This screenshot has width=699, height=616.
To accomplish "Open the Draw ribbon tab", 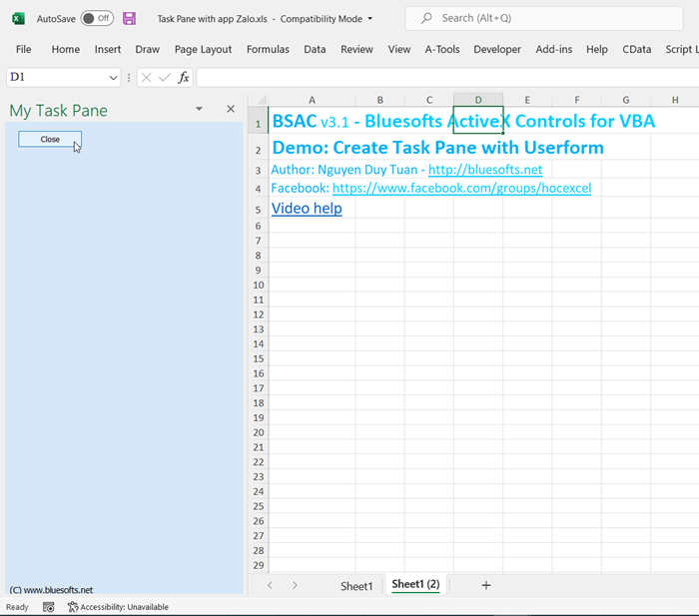I will pyautogui.click(x=148, y=49).
